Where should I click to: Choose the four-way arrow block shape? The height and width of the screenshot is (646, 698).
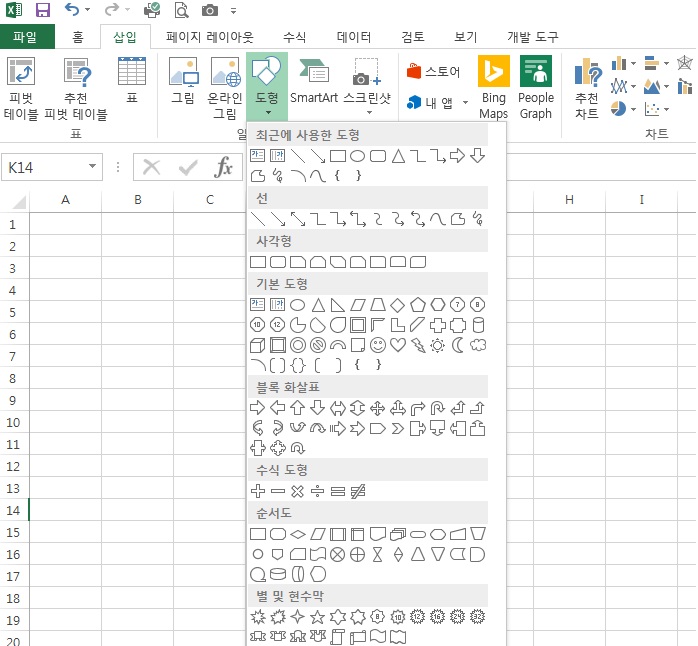pyautogui.click(x=377, y=408)
